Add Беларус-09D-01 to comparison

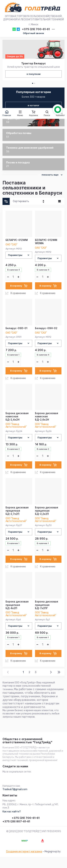(16, 378)
